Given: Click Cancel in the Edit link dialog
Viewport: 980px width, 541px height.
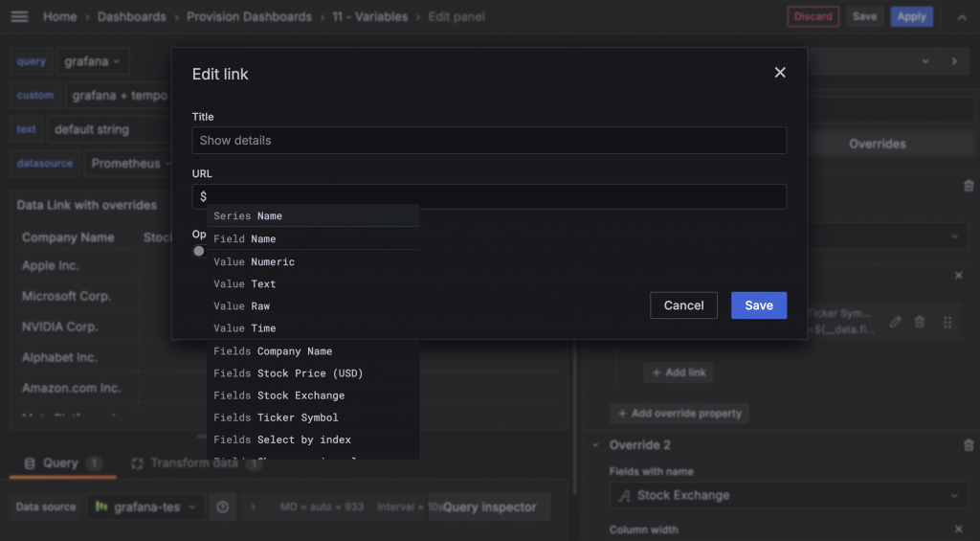Looking at the screenshot, I should coord(683,305).
